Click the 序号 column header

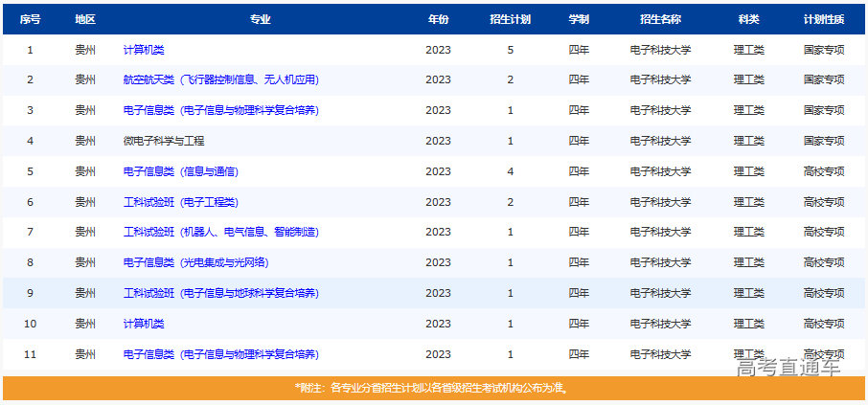click(x=30, y=19)
